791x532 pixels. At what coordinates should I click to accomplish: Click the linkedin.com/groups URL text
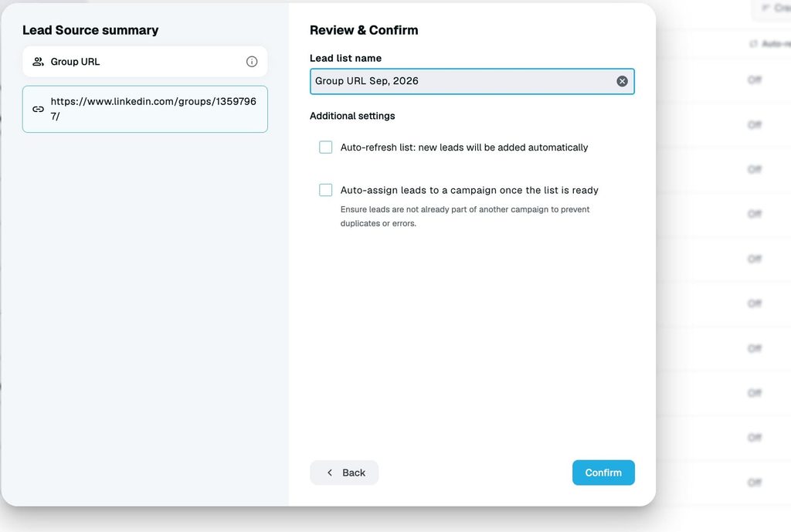(x=154, y=109)
